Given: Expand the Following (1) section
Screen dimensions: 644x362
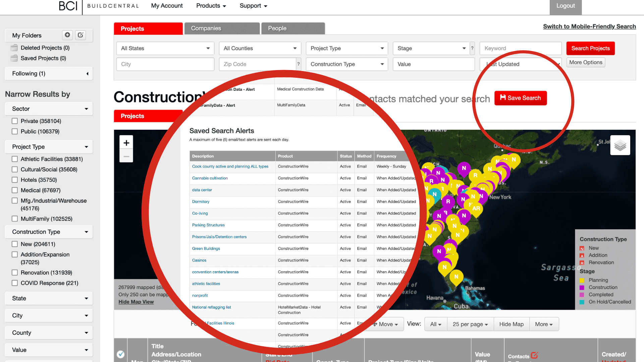Looking at the screenshot, I should (x=49, y=73).
